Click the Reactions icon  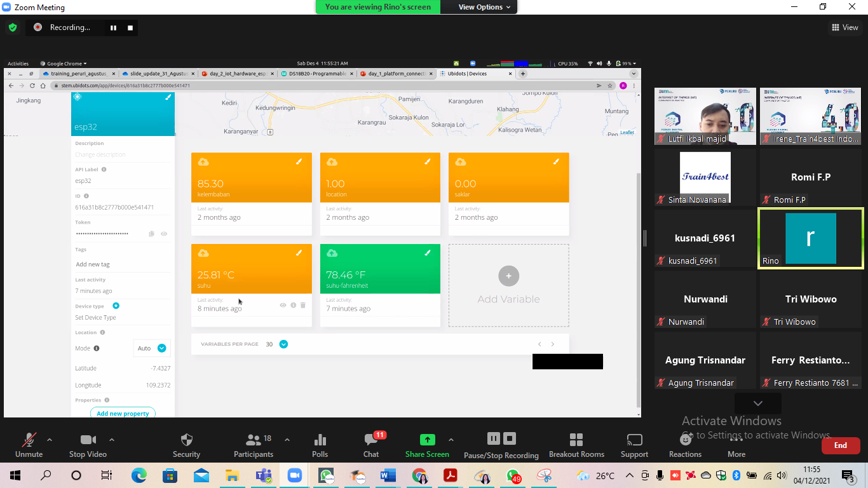pyautogui.click(x=685, y=440)
